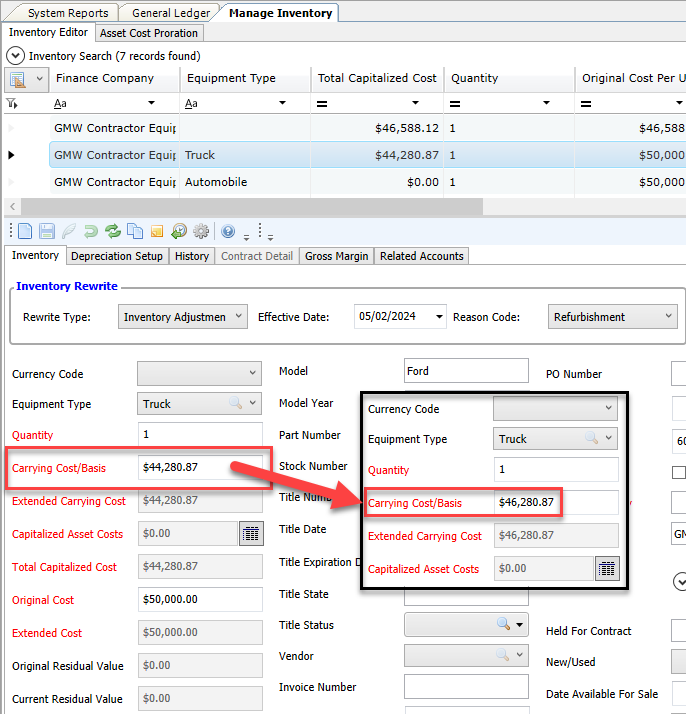The height and width of the screenshot is (714, 686).
Task: Collapse the Inventory Search panel
Action: pos(15,56)
